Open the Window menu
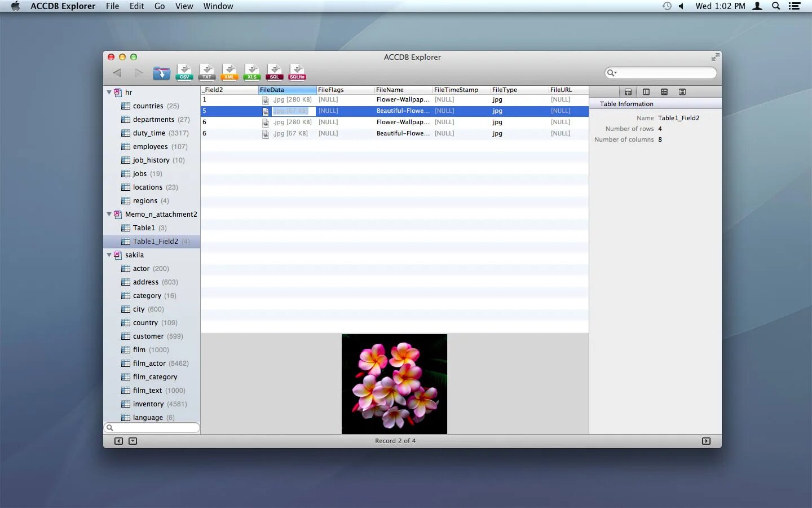 click(x=218, y=6)
